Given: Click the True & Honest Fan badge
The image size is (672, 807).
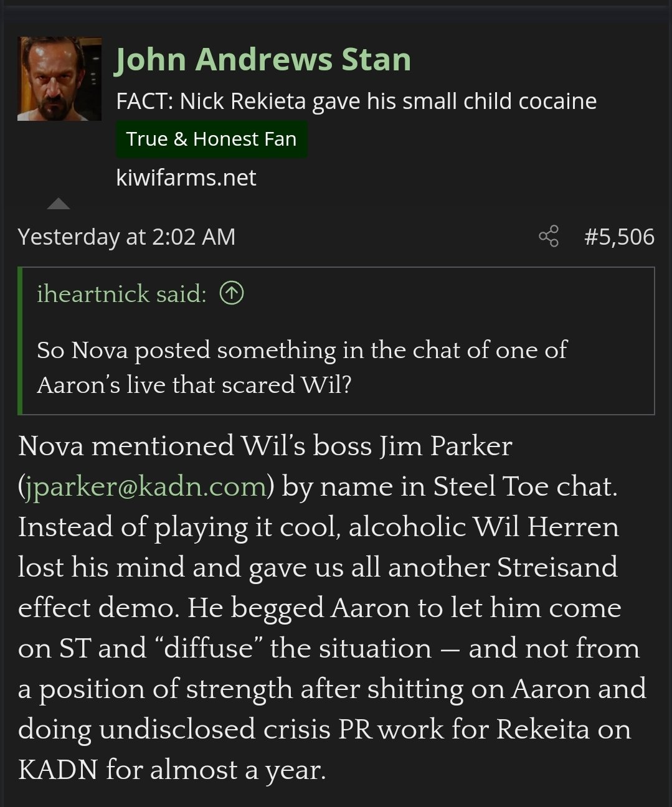Looking at the screenshot, I should point(211,139).
